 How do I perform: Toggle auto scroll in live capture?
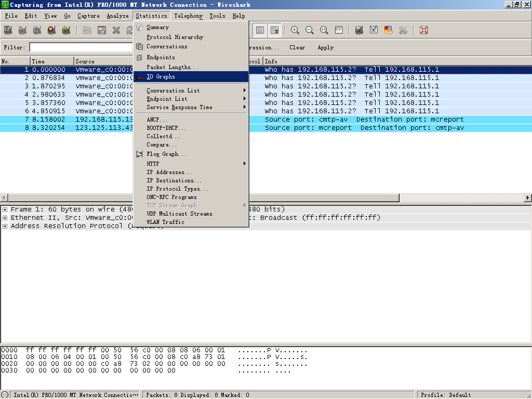[274, 30]
